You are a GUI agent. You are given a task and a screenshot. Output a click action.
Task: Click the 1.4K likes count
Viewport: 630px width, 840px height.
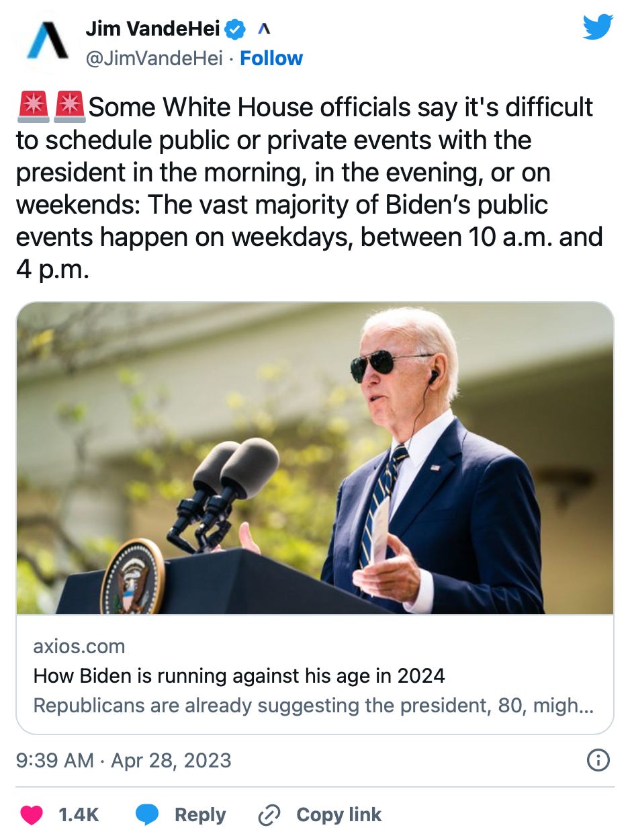78,814
